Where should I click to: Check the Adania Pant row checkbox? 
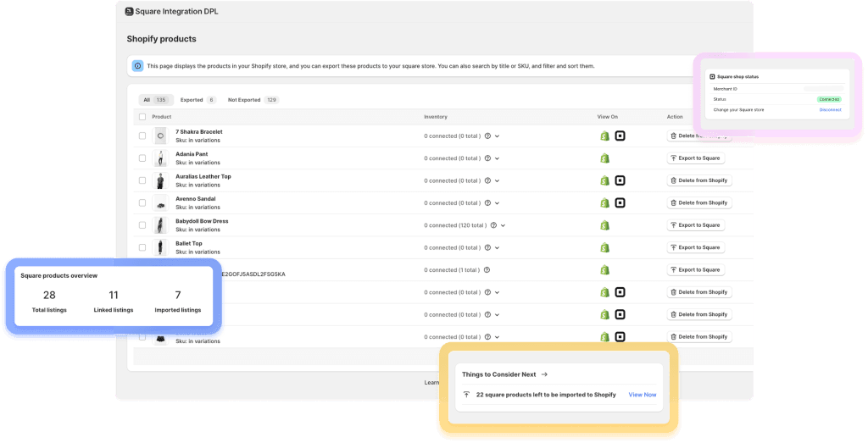click(142, 158)
